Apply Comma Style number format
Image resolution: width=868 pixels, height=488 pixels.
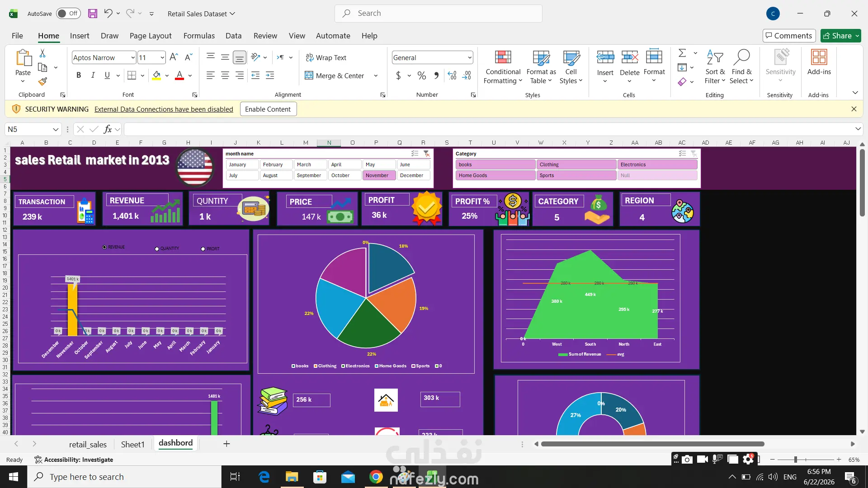click(436, 75)
